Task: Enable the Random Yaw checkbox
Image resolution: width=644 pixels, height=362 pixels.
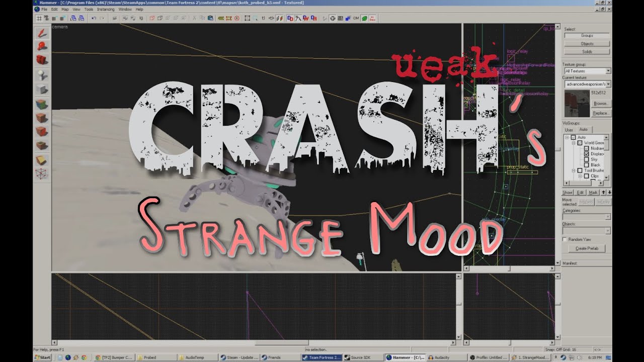Action: click(565, 239)
